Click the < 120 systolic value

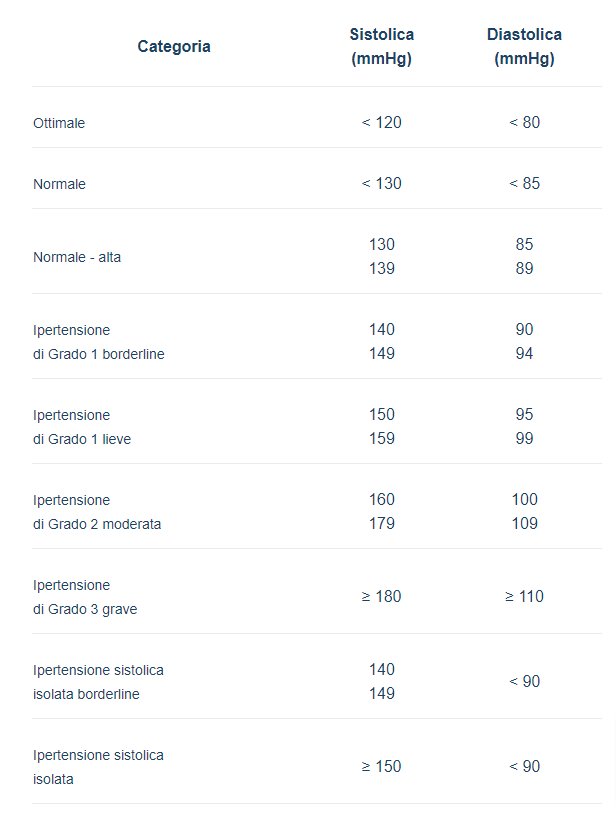pos(381,122)
